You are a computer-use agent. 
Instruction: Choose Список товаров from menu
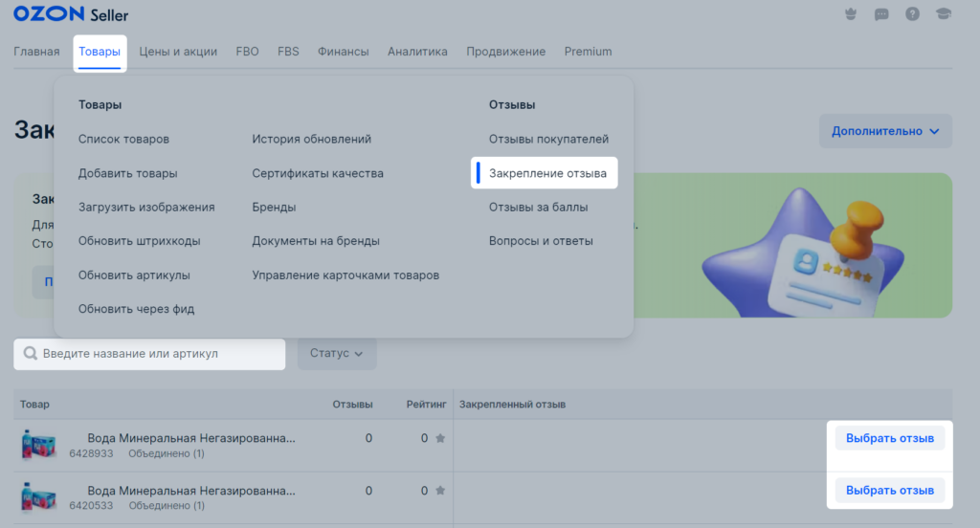point(123,140)
